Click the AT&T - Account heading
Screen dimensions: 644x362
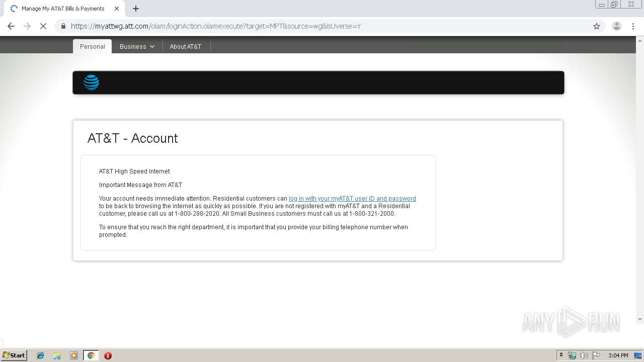coord(133,138)
